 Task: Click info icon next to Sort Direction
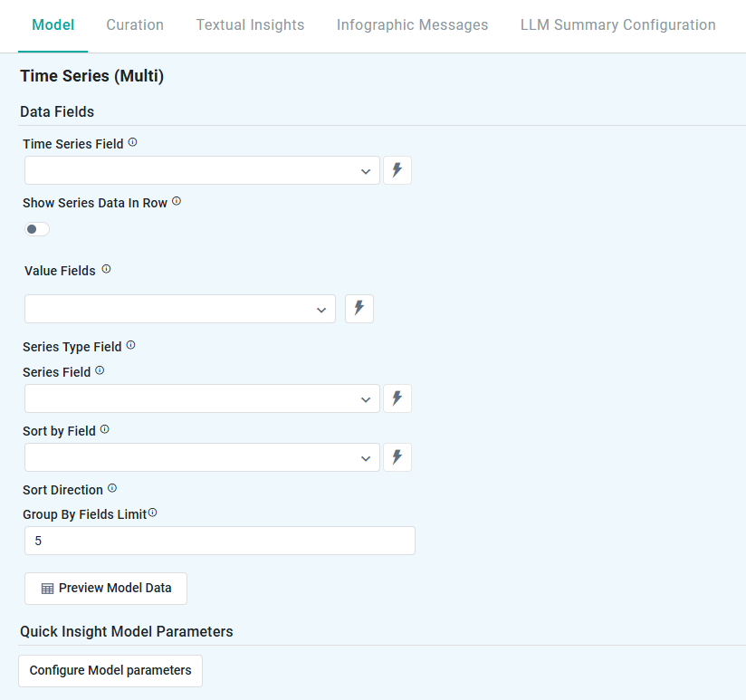coord(112,489)
